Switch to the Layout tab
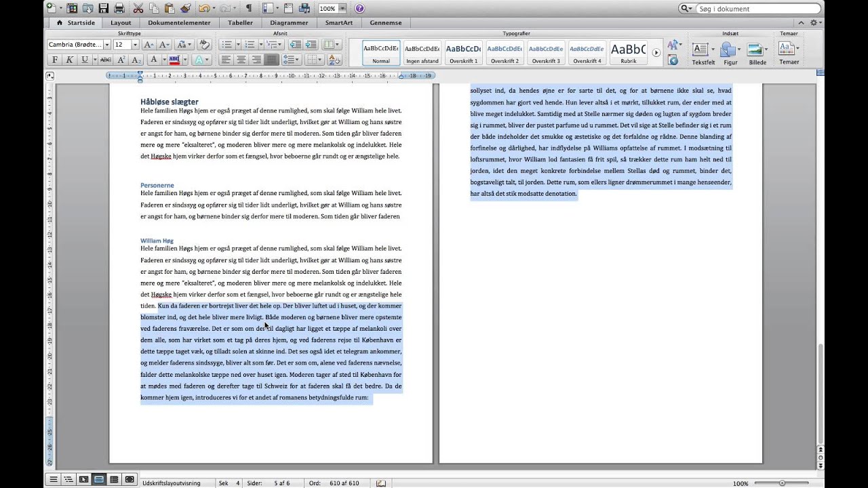The height and width of the screenshot is (488, 868). tap(121, 22)
